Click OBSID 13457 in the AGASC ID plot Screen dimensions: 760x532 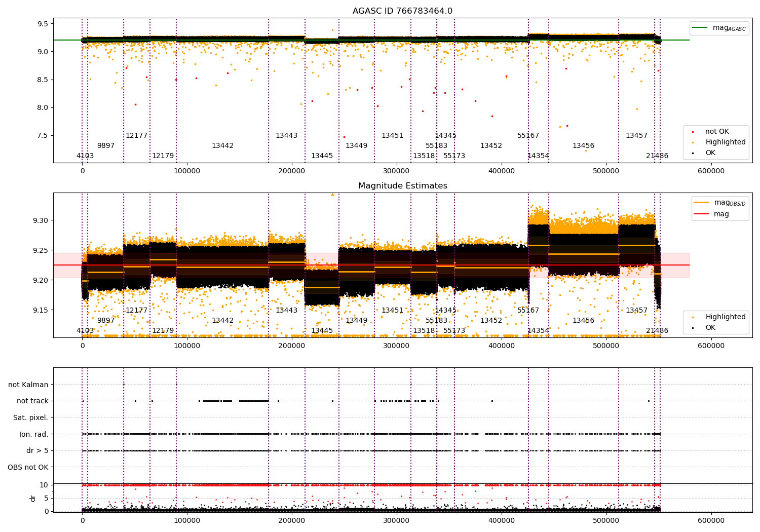pyautogui.click(x=637, y=136)
